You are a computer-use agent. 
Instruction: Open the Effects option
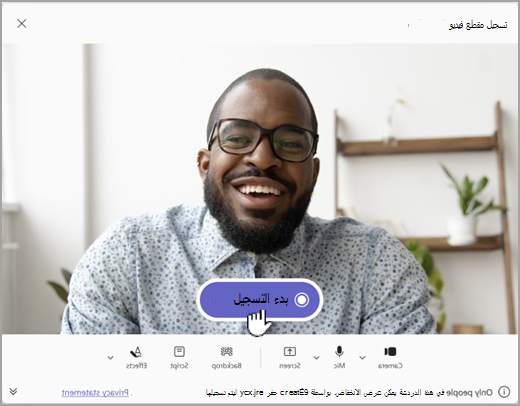pos(136,357)
